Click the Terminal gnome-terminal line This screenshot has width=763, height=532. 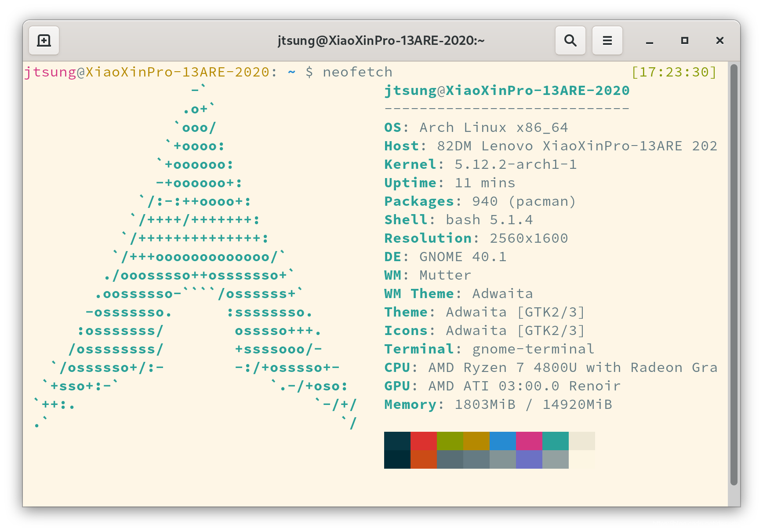click(x=489, y=349)
